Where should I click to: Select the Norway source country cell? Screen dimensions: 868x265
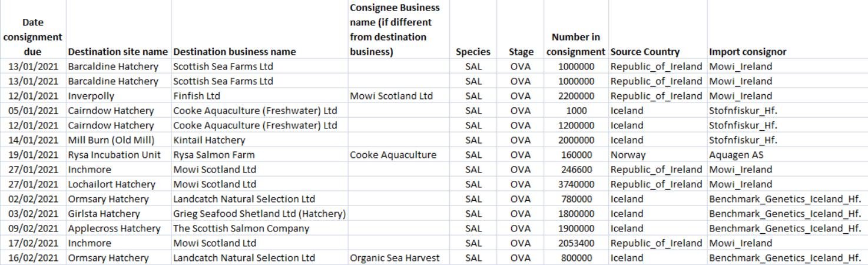pyautogui.click(x=628, y=155)
